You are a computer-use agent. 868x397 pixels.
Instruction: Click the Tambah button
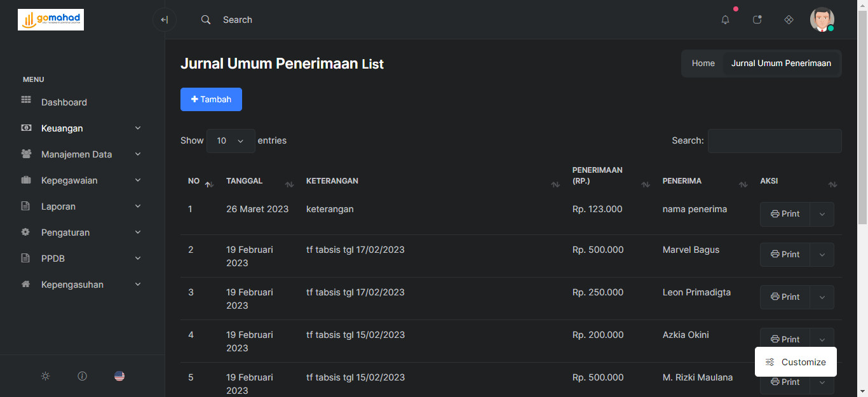click(x=211, y=100)
